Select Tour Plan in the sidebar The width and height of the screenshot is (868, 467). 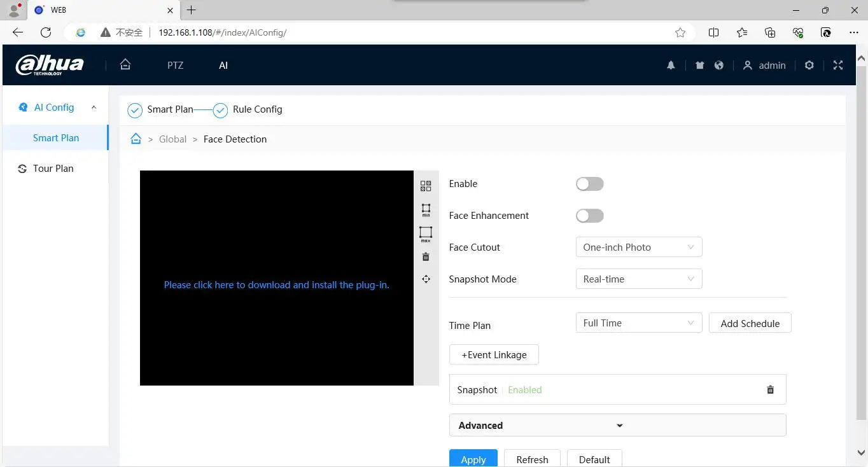tap(53, 169)
